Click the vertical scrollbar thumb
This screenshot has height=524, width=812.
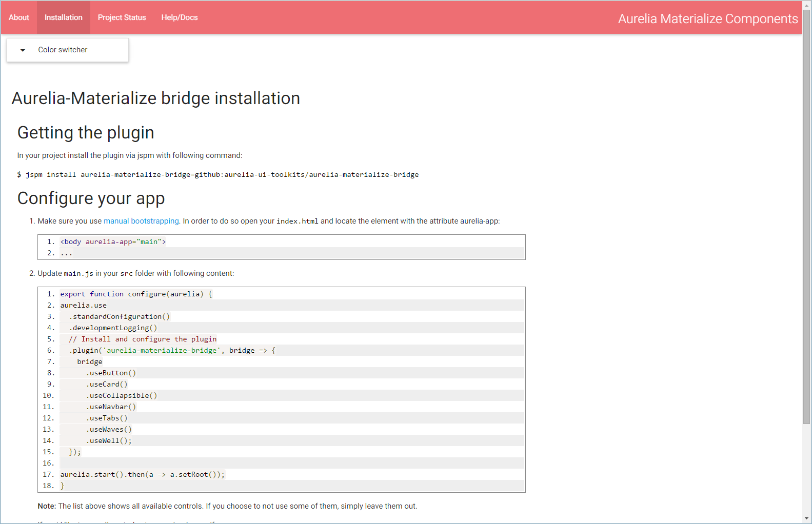pyautogui.click(x=807, y=216)
